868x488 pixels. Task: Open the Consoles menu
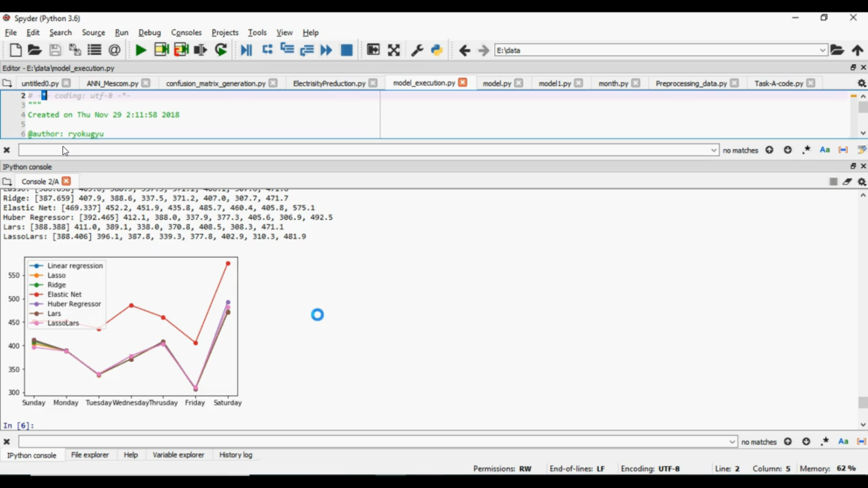click(186, 33)
